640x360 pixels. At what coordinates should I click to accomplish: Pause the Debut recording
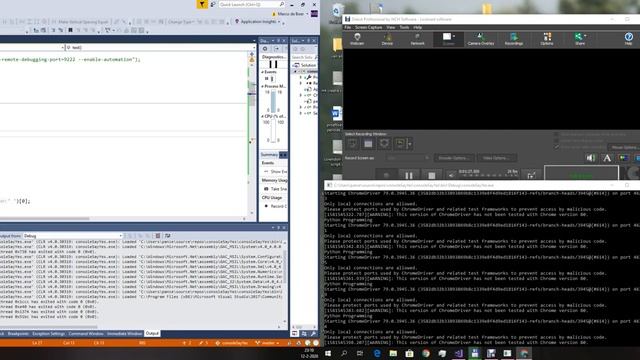(x=409, y=176)
